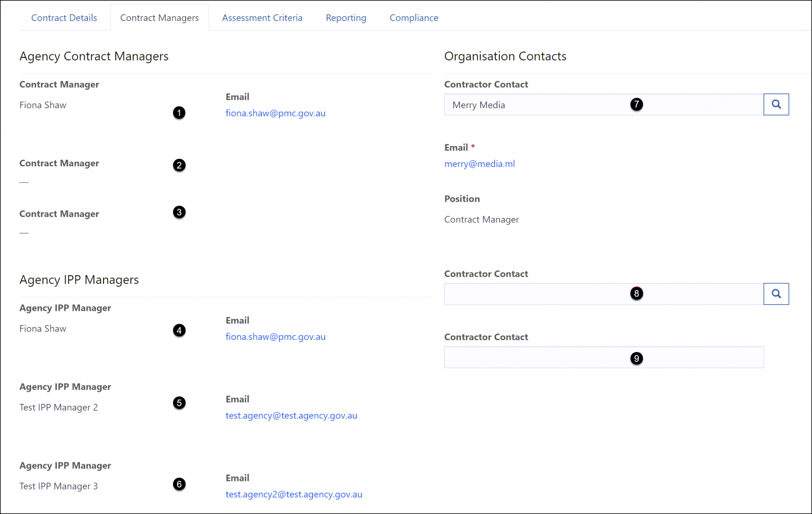The width and height of the screenshot is (812, 514).
Task: Click the empty second Contractor Contact field
Action: coord(604,294)
